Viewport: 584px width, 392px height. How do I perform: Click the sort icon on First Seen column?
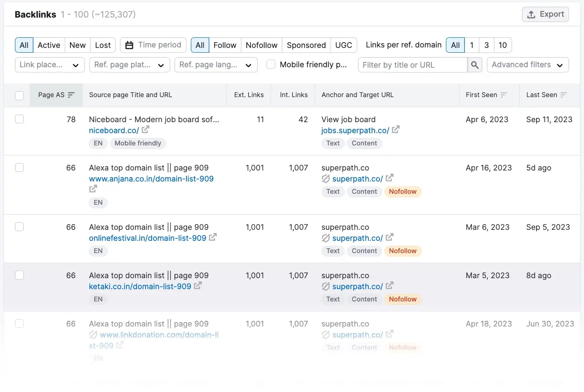505,95
